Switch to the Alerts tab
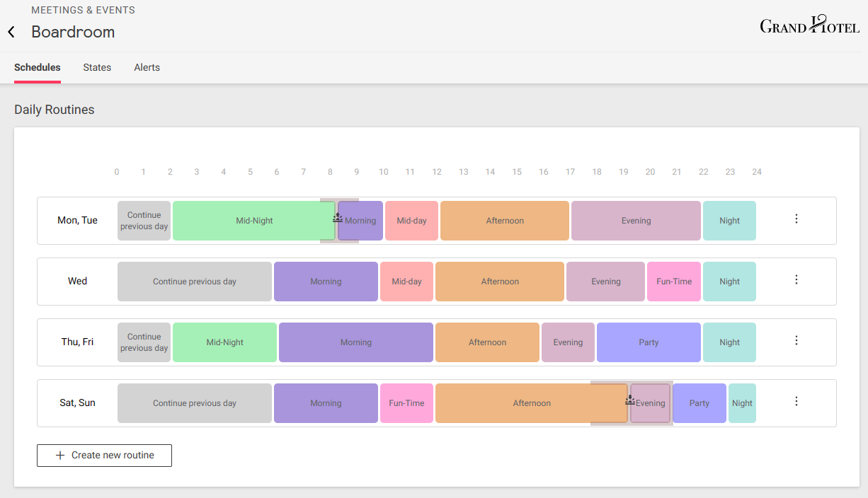 coord(147,67)
